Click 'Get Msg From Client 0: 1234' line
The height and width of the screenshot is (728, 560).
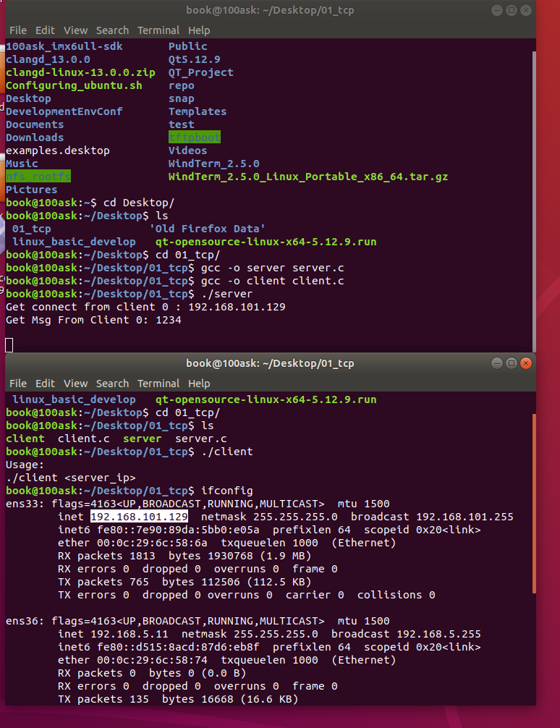click(93, 320)
